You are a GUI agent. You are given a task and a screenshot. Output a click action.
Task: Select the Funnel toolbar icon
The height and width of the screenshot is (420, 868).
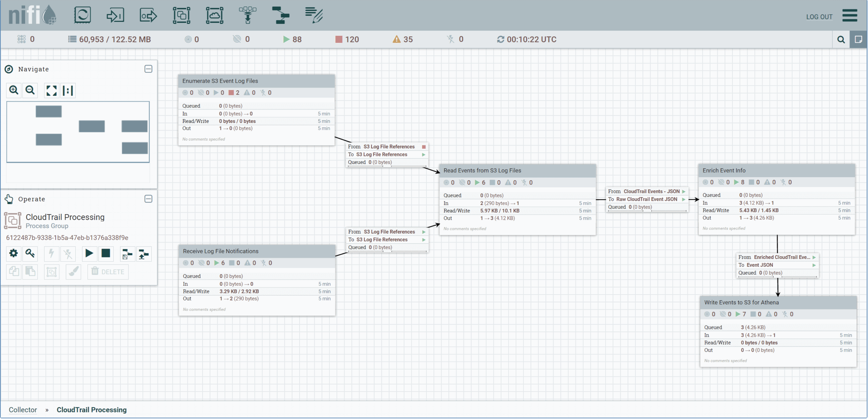coord(247,15)
